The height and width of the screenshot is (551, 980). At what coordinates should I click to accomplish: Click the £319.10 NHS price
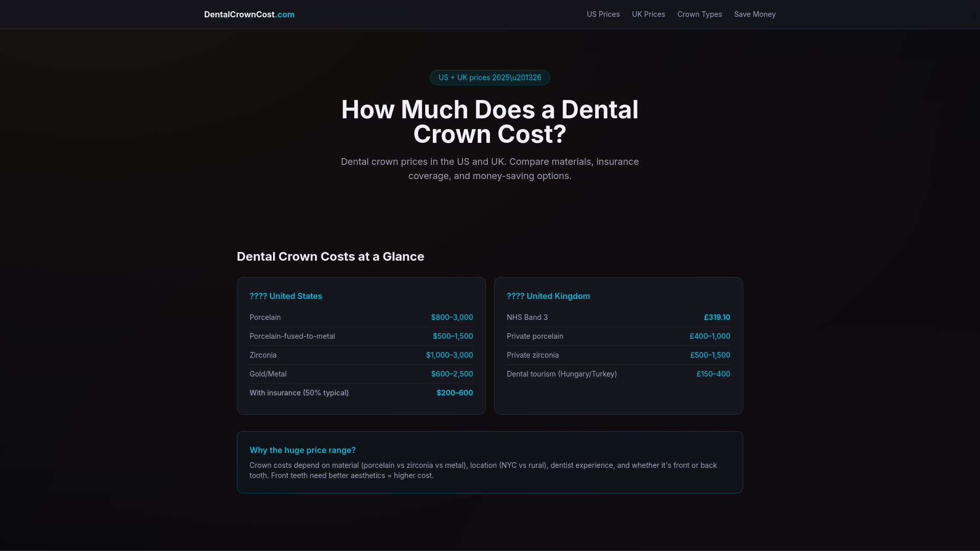click(717, 317)
